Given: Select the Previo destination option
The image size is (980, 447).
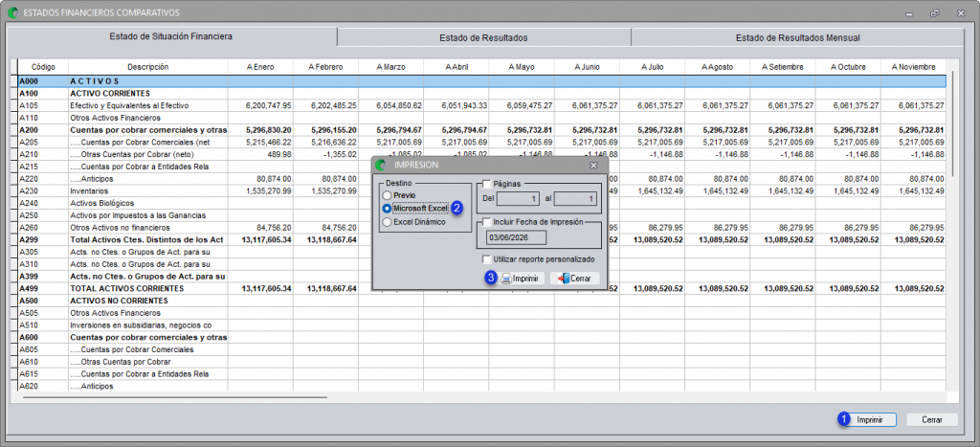Looking at the screenshot, I should click(399, 195).
